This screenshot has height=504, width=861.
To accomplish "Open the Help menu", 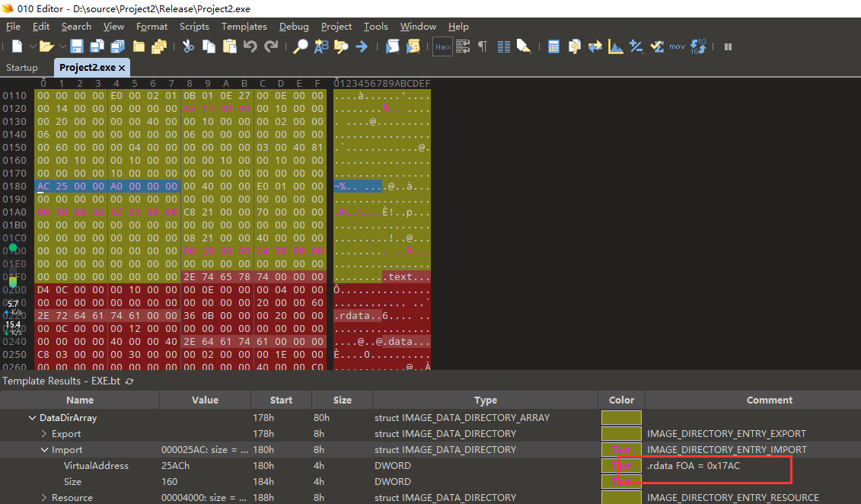I will pos(458,27).
